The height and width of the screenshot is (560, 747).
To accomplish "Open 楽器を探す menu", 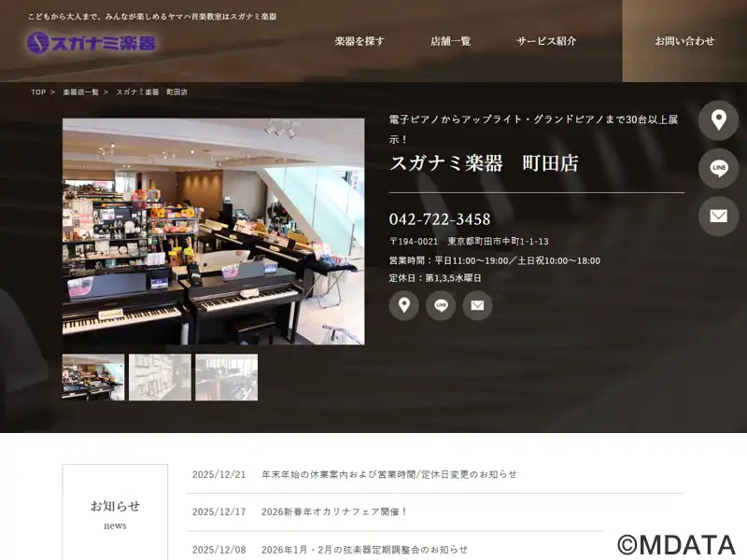I will click(359, 41).
